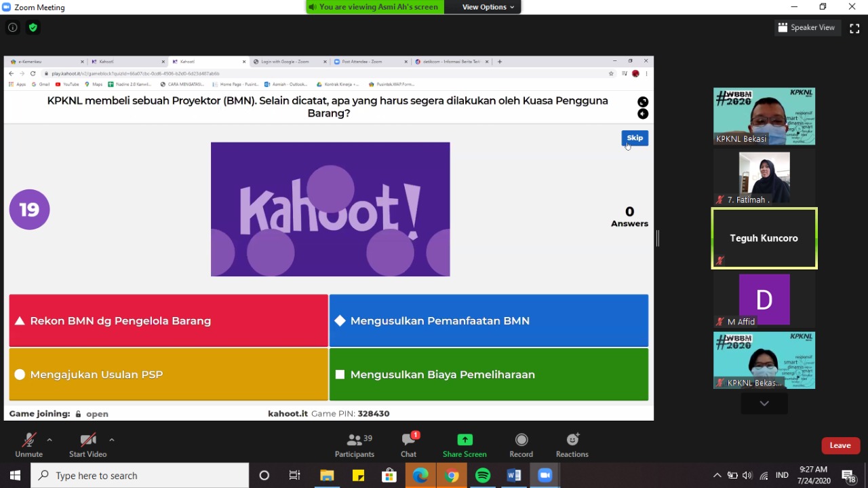Expand audio options arrow next to Unmute

50,440
